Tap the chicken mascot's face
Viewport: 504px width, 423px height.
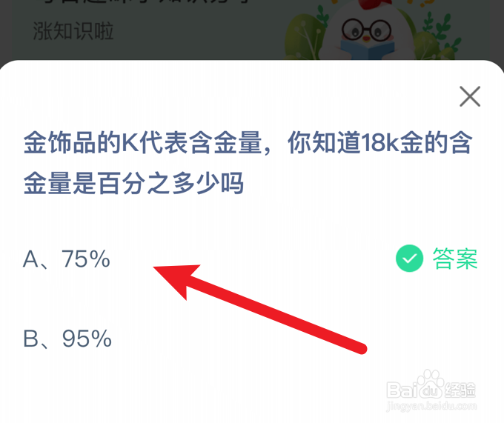tap(366, 32)
